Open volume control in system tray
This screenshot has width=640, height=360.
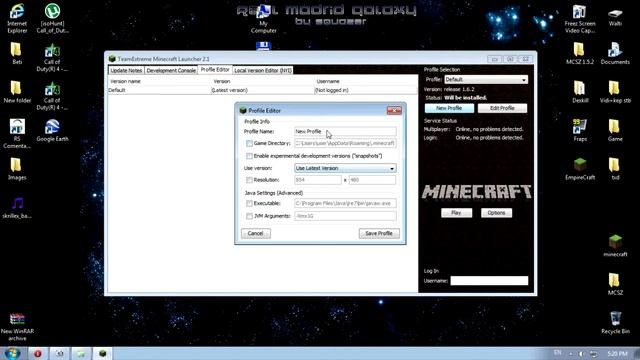(x=581, y=353)
